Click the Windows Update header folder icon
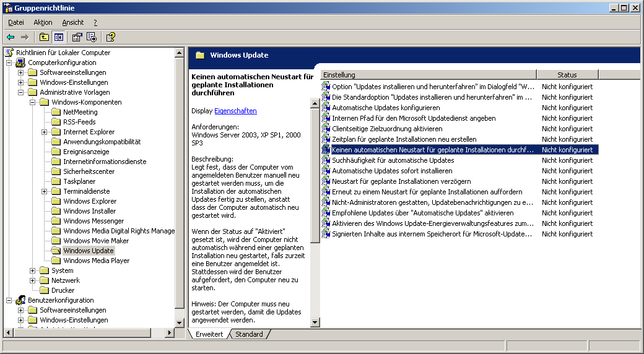Image resolution: width=644 pixels, height=354 pixels. pos(200,55)
